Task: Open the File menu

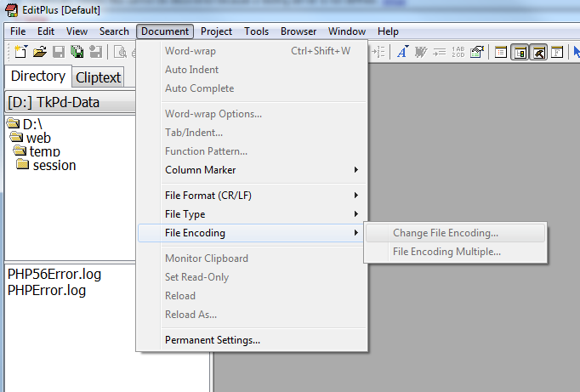Action: click(x=18, y=31)
